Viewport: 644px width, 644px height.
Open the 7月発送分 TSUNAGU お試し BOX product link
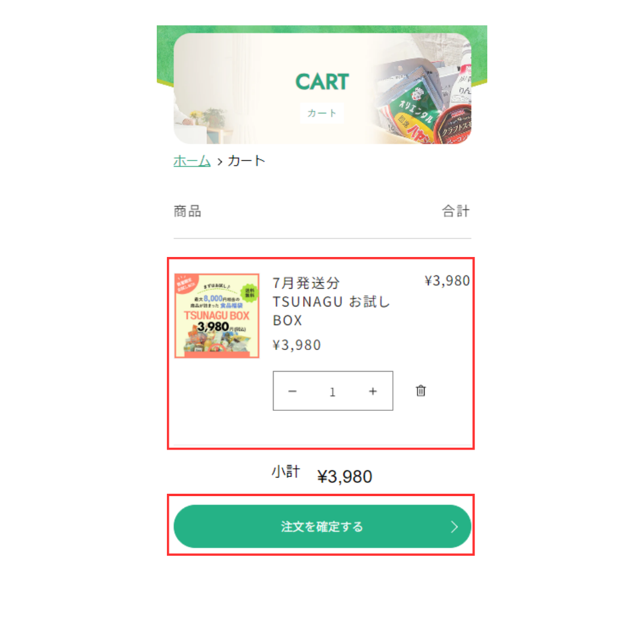coord(331,302)
